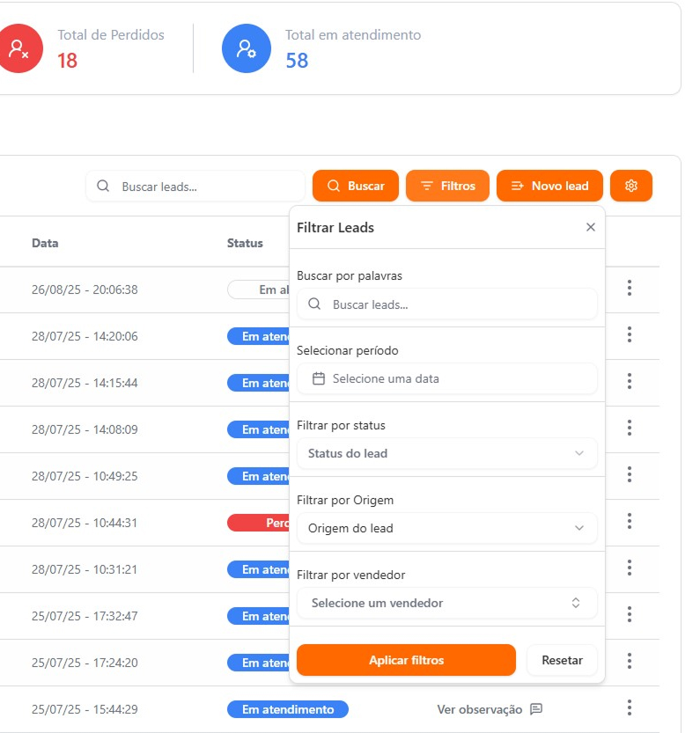The image size is (700, 733).
Task: Close the Filtrar Leads panel
Action: point(590,227)
